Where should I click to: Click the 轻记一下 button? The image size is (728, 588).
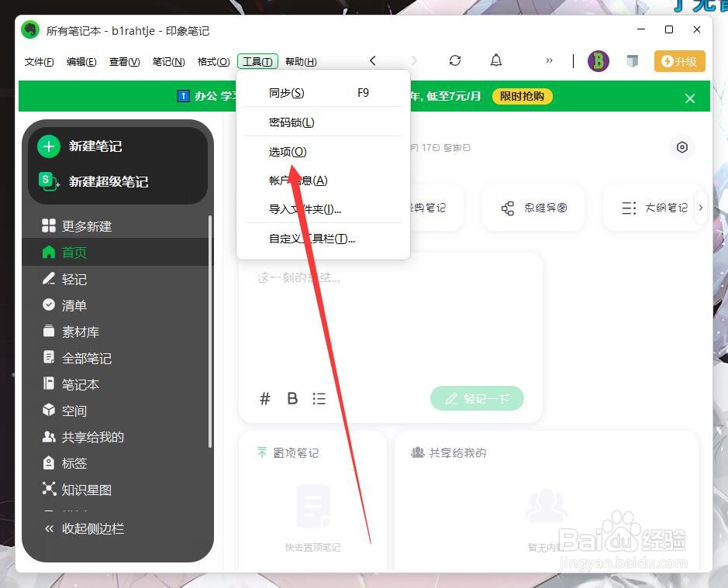coord(478,398)
